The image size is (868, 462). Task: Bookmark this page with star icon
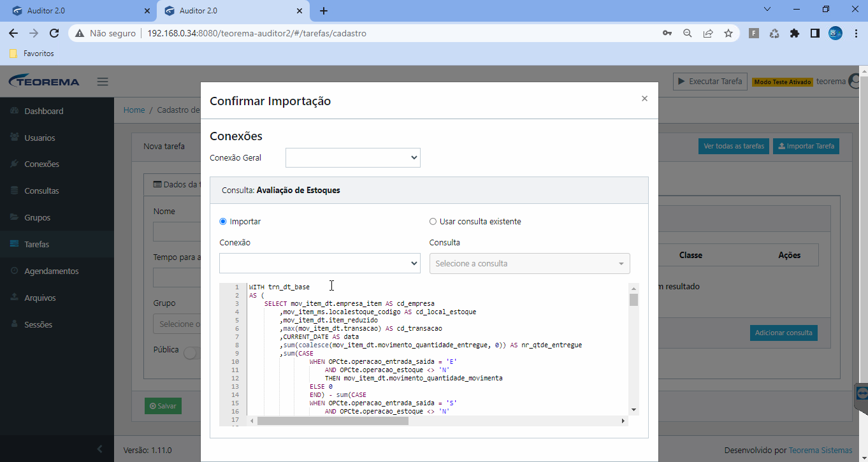(x=728, y=33)
